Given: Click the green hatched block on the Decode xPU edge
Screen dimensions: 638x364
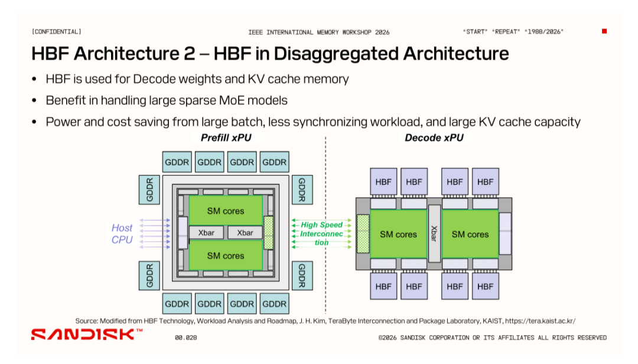Looking at the screenshot, I should click(x=363, y=234).
